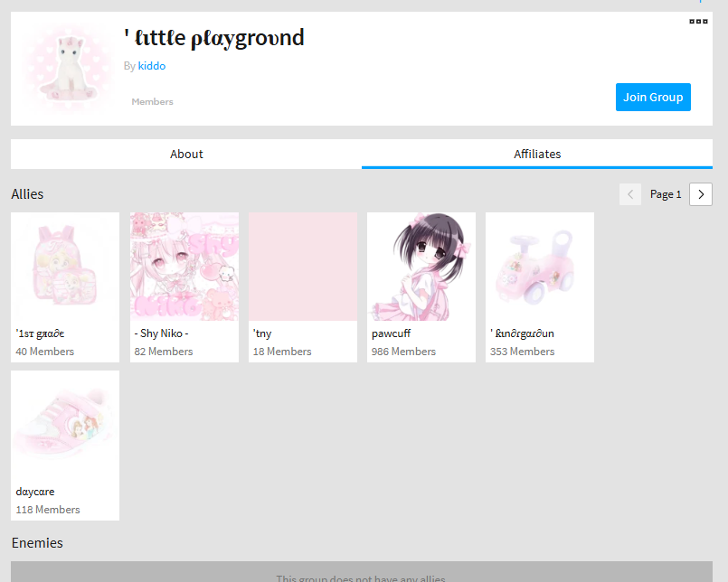
Task: Open the pink backpack 1st grade thumbnail
Action: coord(65,267)
